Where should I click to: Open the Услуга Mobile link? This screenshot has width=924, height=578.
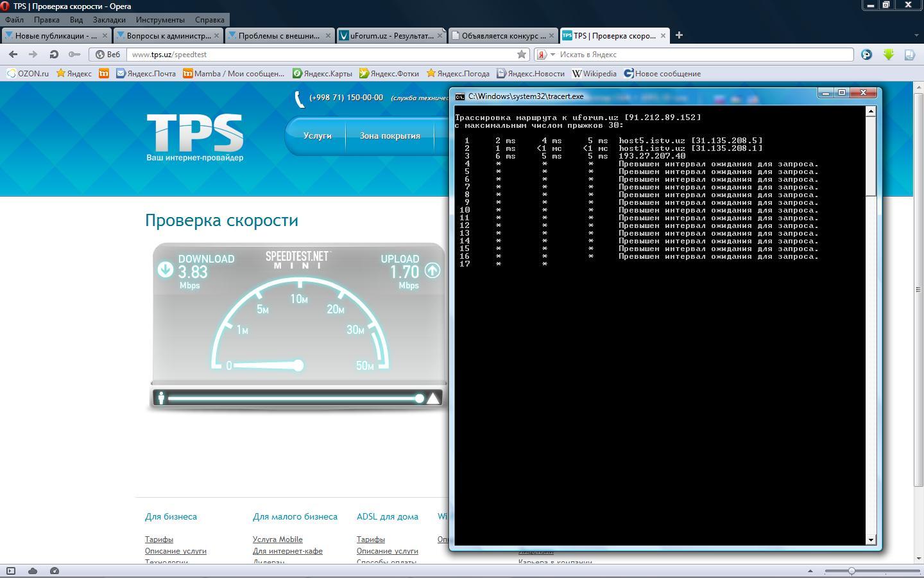(277, 539)
